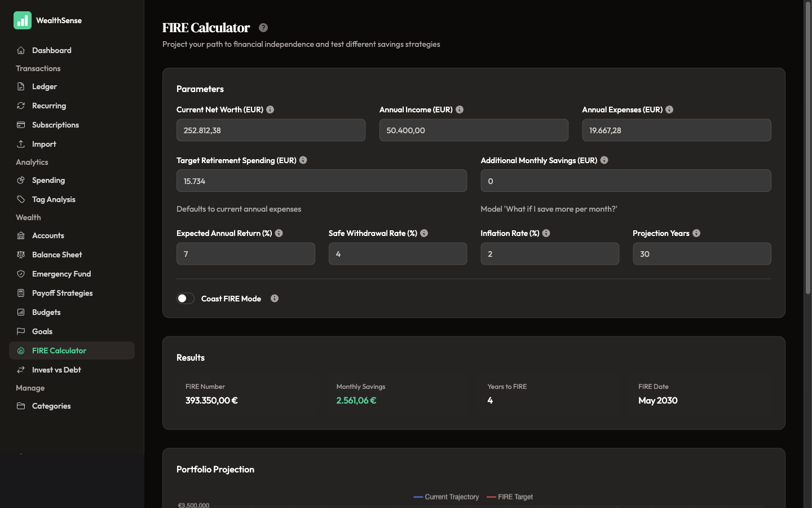The width and height of the screenshot is (812, 508).
Task: Show info for Current Net Worth
Action: (x=270, y=110)
